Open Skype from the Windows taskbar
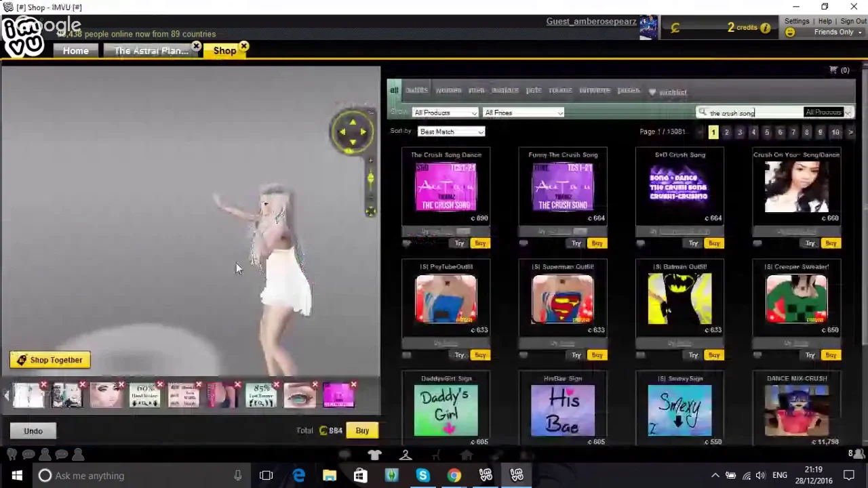This screenshot has width=868, height=488. (422, 475)
